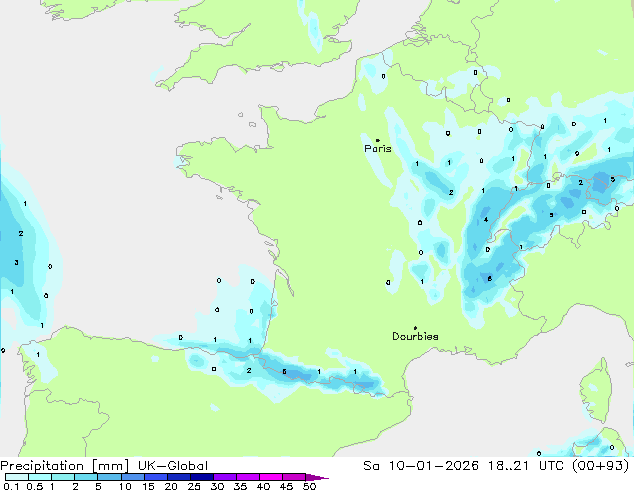Viewport: 634px width, 490px height.
Task: Pick the legend swatch between 0.5 and 1
Action: point(40,477)
